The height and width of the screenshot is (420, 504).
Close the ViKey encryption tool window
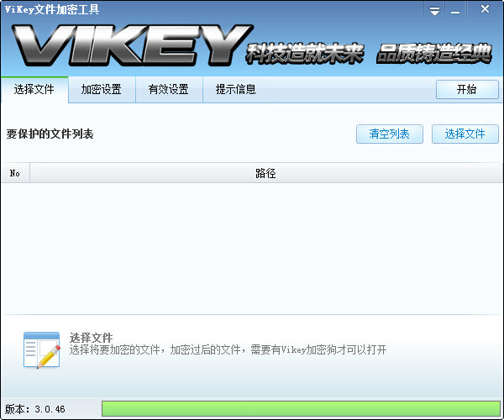coord(485,9)
